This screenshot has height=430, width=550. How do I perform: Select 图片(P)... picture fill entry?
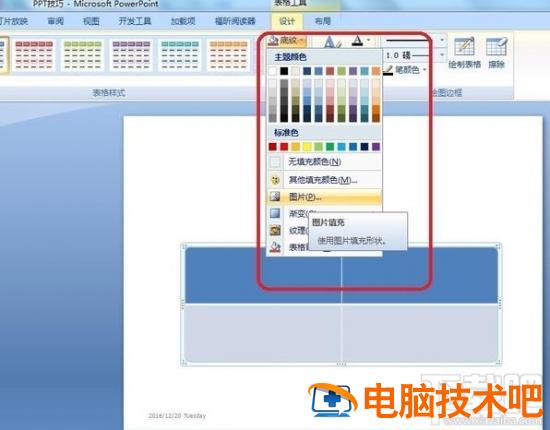pyautogui.click(x=324, y=197)
